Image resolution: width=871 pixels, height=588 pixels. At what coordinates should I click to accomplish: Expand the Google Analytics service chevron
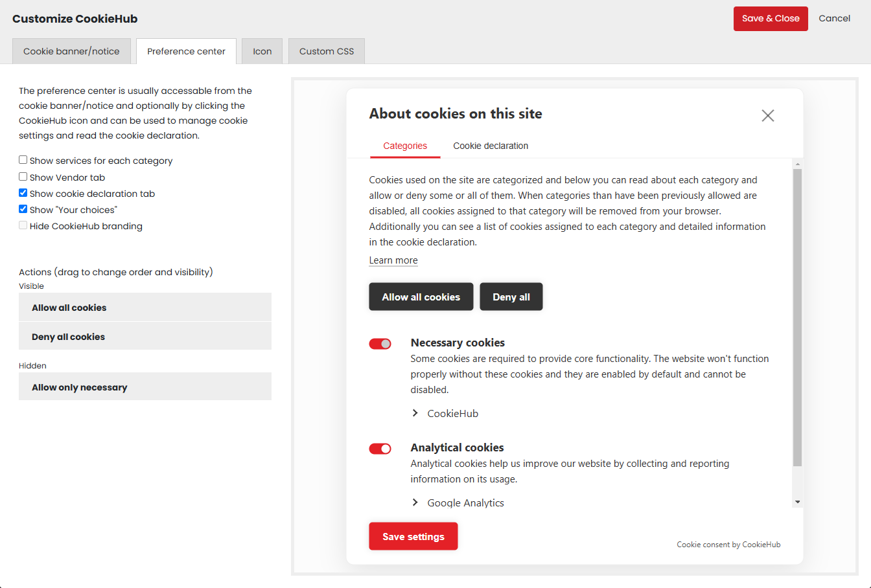click(415, 503)
